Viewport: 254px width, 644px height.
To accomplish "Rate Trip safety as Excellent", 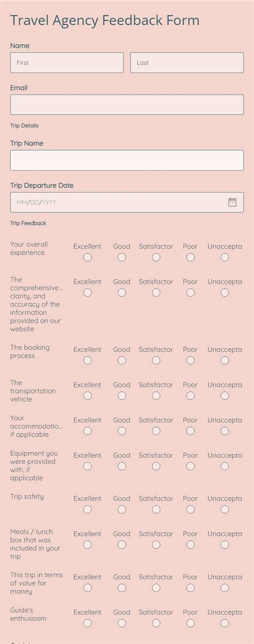I will click(x=87, y=509).
